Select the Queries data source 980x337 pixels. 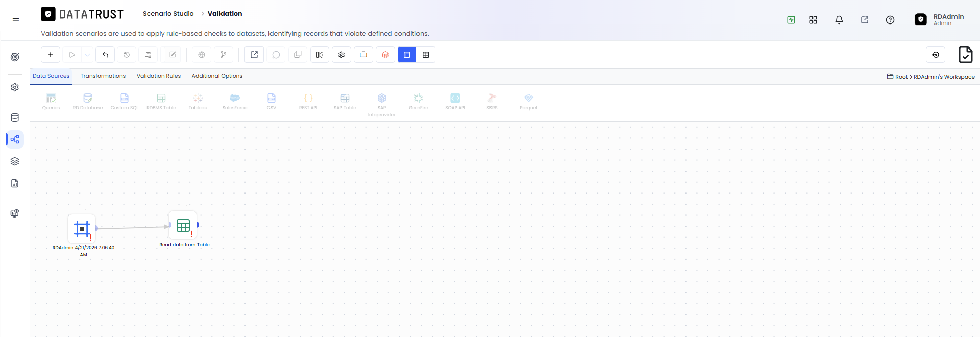51,102
